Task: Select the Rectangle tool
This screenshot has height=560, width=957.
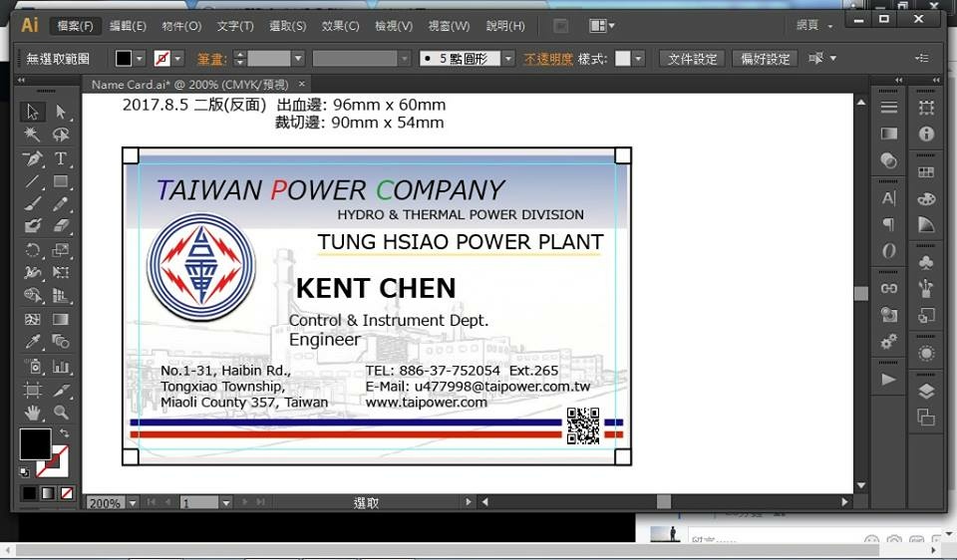Action: point(60,181)
